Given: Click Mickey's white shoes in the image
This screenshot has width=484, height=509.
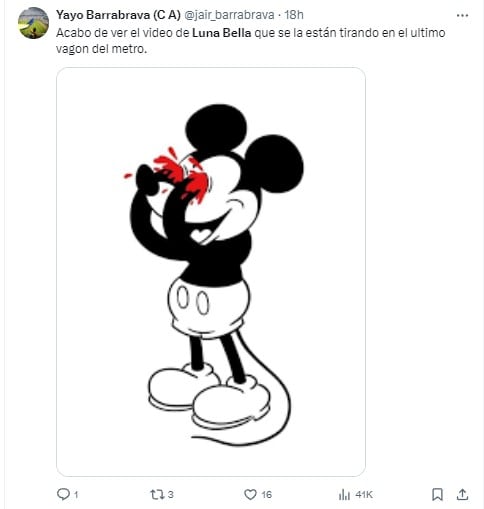Looking at the screenshot, I should 210,397.
